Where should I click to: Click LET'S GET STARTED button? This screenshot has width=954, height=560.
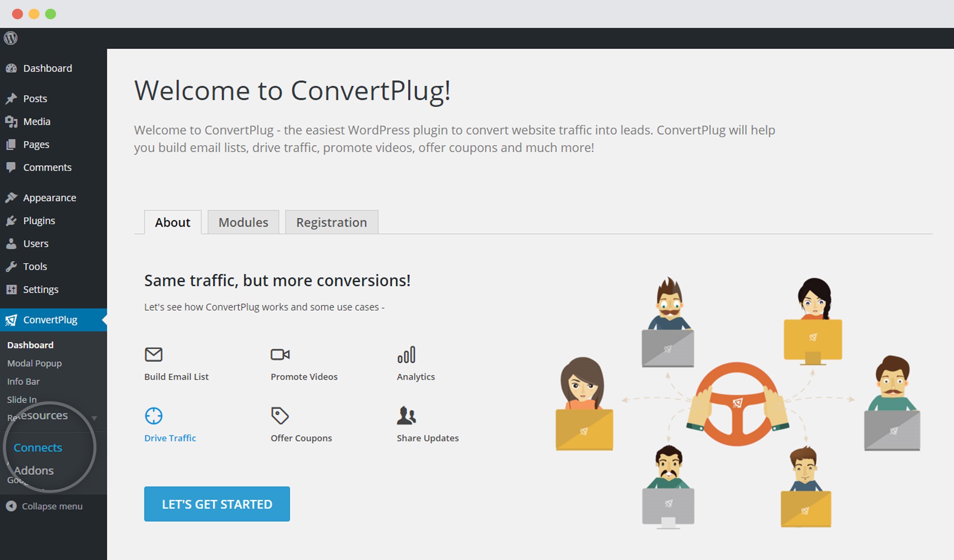[217, 504]
